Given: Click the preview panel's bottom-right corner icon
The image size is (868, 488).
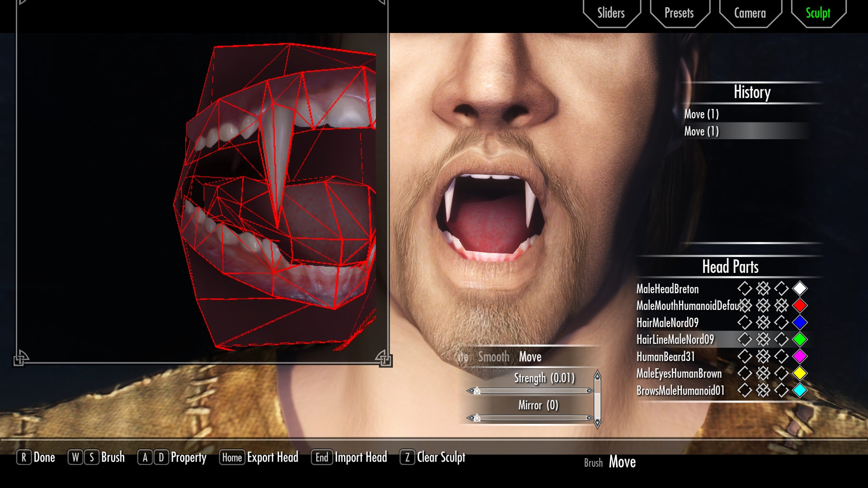Looking at the screenshot, I should click(x=384, y=358).
